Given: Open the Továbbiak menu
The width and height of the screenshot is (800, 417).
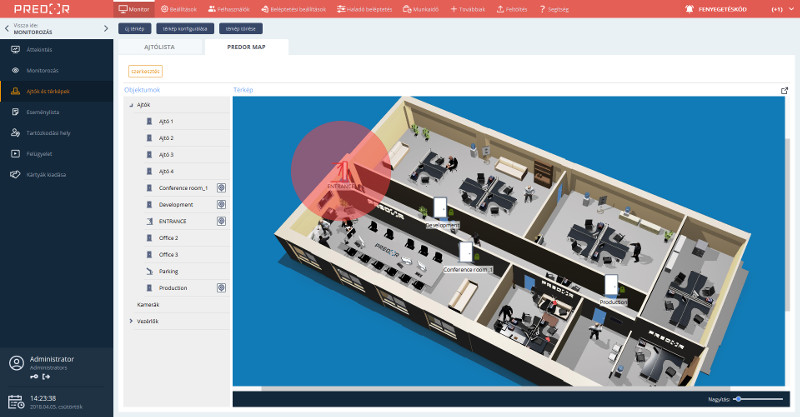Looking at the screenshot, I should point(467,9).
